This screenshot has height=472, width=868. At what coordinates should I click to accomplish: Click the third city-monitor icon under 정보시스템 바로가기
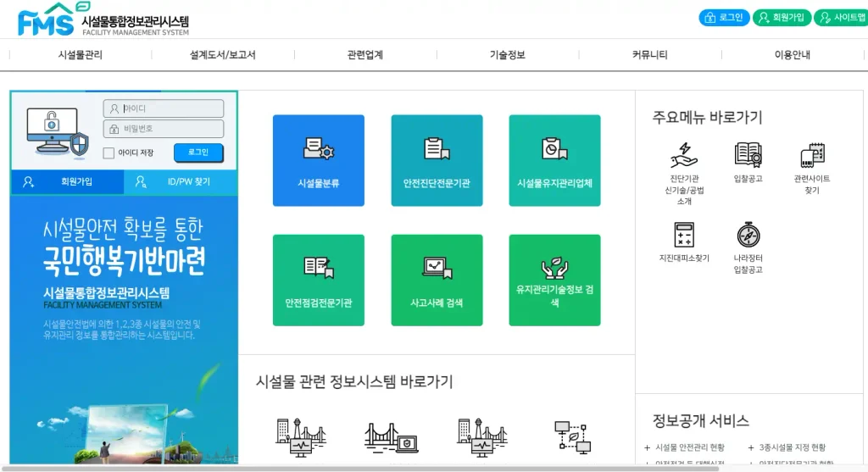tap(482, 437)
